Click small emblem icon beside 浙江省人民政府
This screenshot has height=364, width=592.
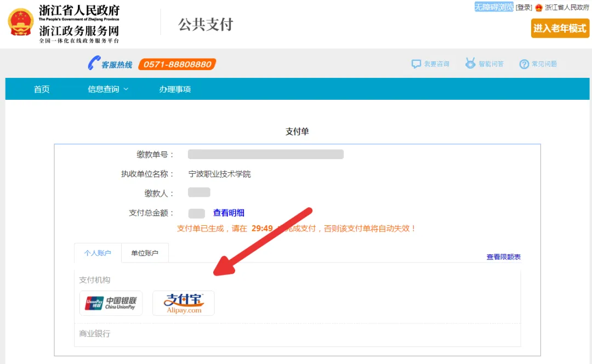pos(539,8)
